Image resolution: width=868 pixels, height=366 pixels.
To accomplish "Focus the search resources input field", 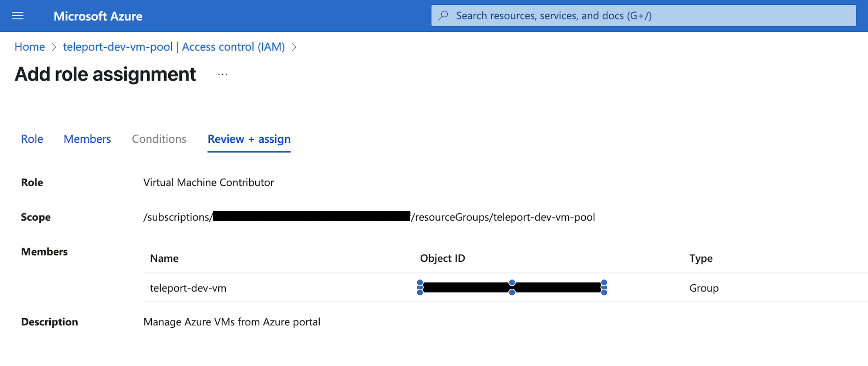I will tap(644, 16).
